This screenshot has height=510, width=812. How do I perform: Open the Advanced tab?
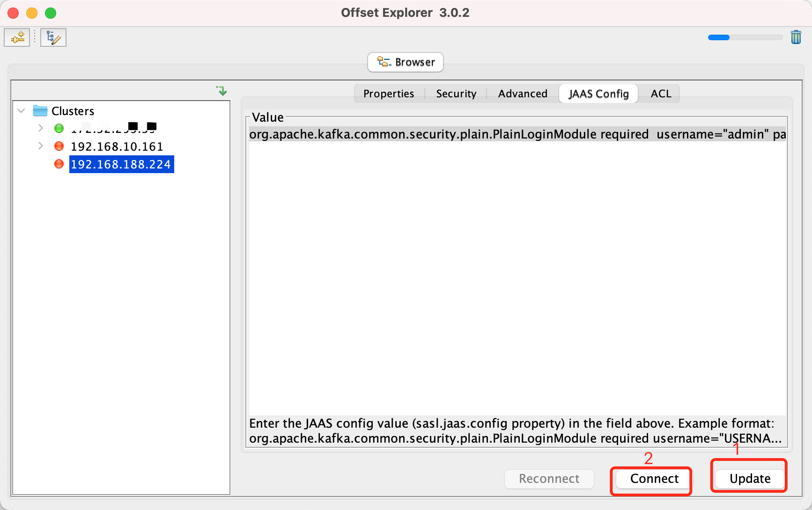(523, 94)
